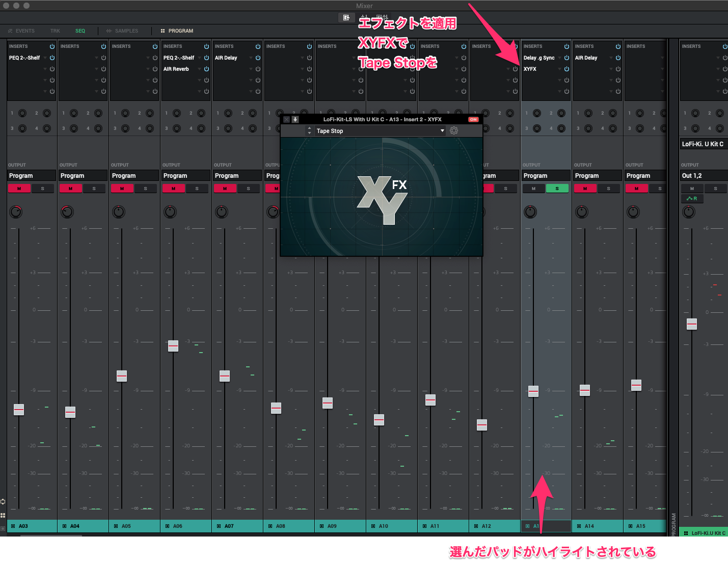Open insert dropdown arrow for PEQ on A03
The image size is (728, 562).
tap(45, 58)
